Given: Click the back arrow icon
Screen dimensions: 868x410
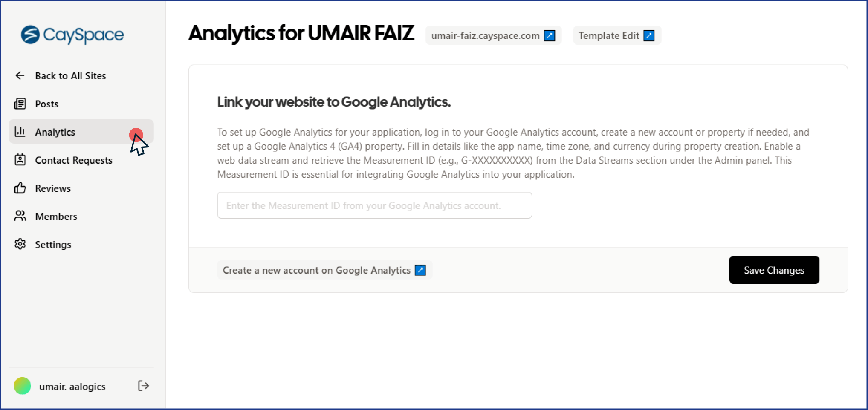Looking at the screenshot, I should pyautogui.click(x=20, y=75).
